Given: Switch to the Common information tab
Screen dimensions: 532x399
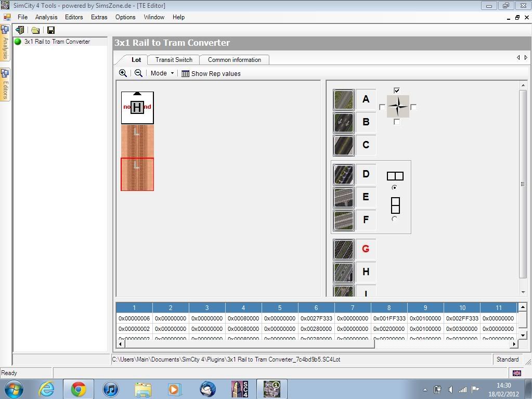Looking at the screenshot, I should [x=235, y=60].
